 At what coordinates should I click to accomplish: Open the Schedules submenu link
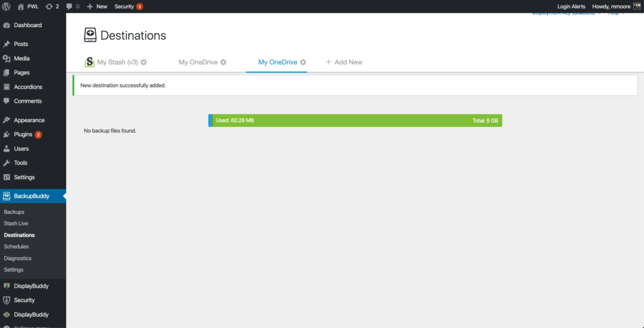(16, 247)
